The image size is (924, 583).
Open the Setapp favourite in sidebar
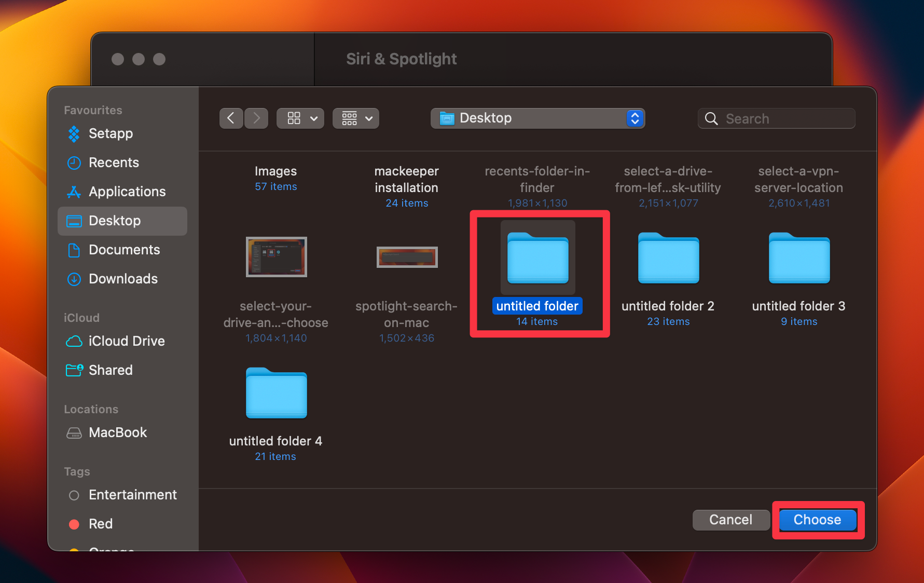click(x=110, y=133)
